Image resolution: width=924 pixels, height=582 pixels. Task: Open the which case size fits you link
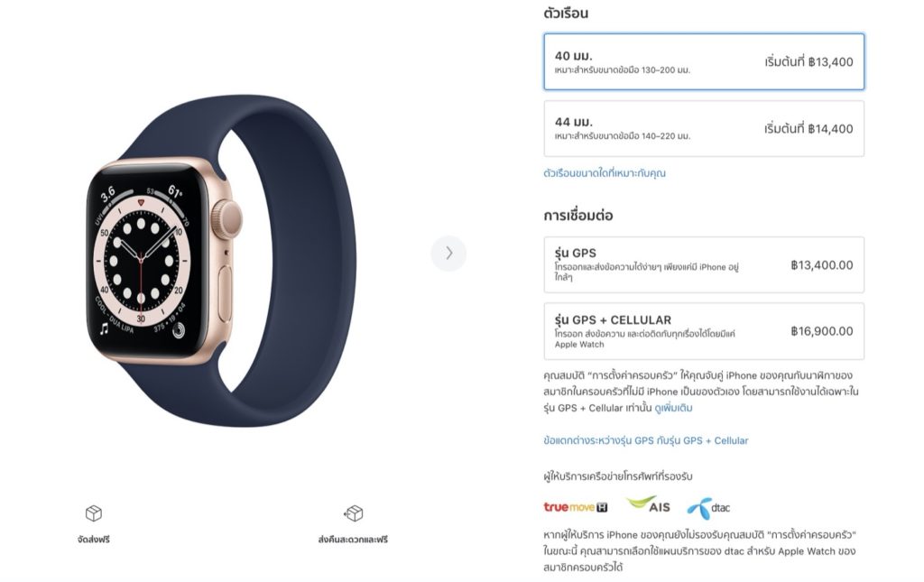point(605,173)
